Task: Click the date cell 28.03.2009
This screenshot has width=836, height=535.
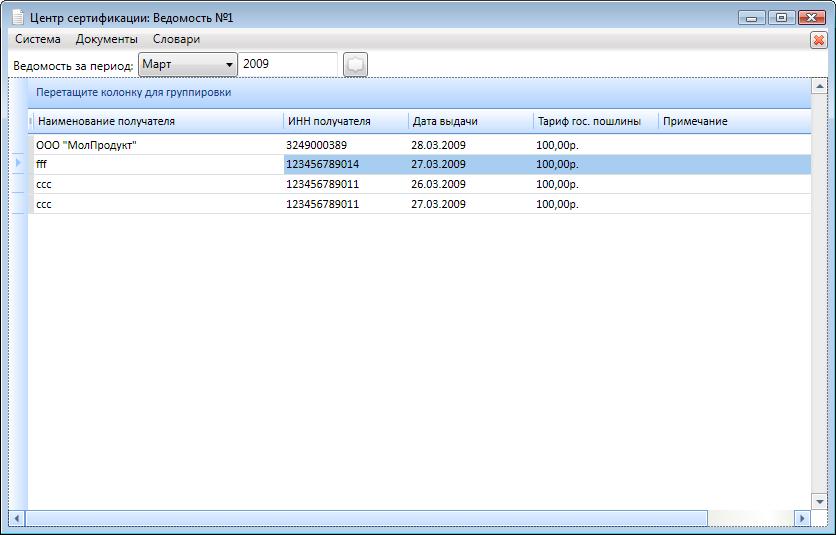Action: [x=470, y=145]
